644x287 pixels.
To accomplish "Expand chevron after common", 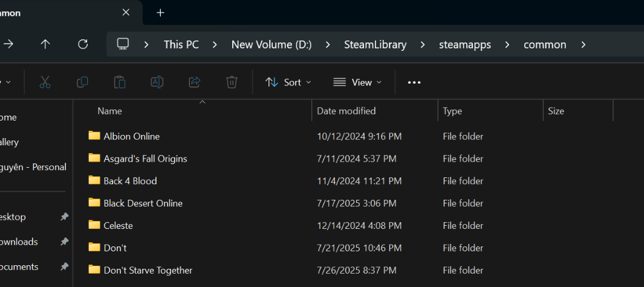I will [x=583, y=45].
